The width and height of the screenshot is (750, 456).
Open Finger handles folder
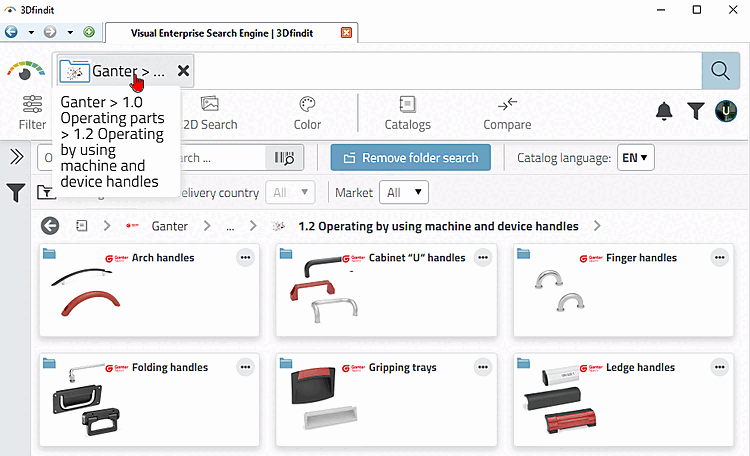pyautogui.click(x=623, y=290)
